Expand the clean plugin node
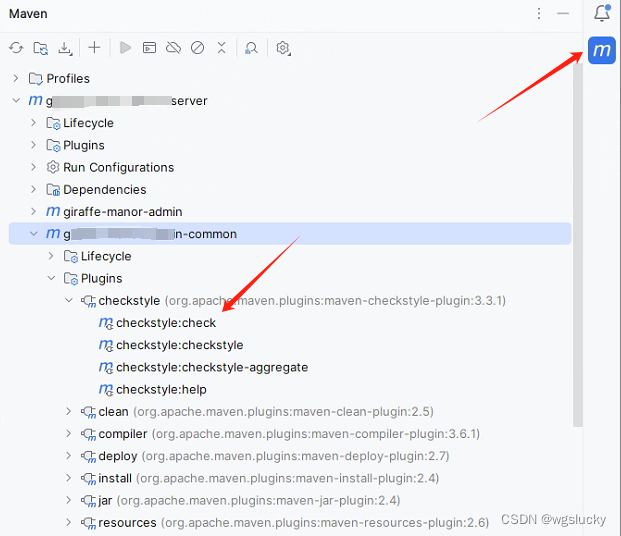Screen dimensions: 621x536 pyautogui.click(x=69, y=411)
